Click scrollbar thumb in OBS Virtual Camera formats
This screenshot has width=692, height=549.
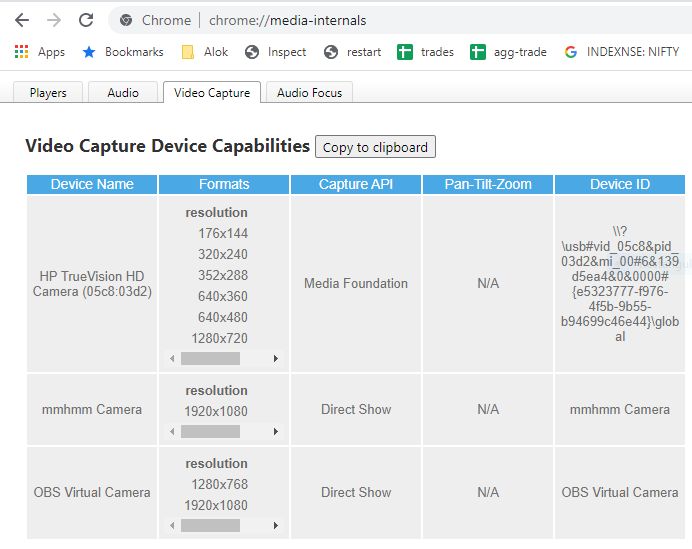(211, 525)
